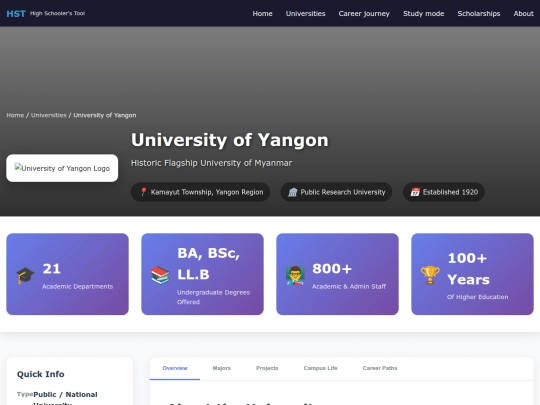The width and height of the screenshot is (540, 405).
Task: Select Study mode in the navbar
Action: pos(424,13)
